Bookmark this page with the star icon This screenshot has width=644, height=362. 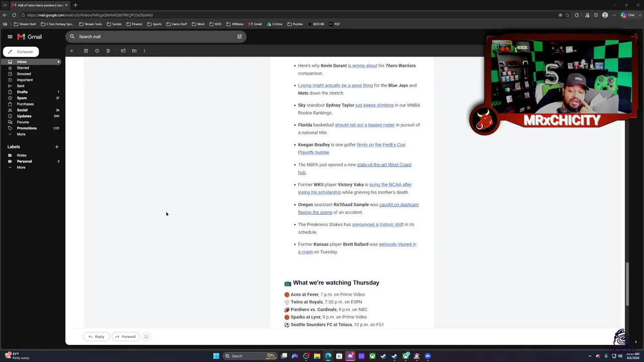(x=568, y=15)
